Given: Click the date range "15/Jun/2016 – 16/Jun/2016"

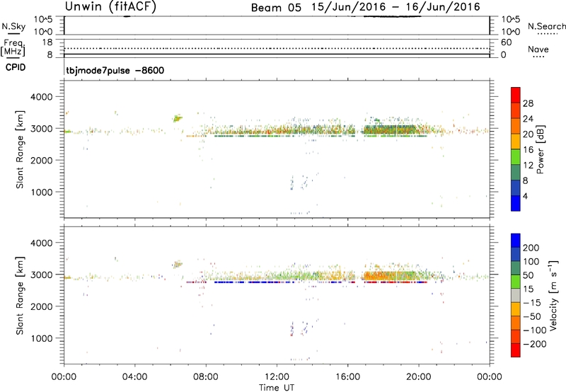Looking at the screenshot, I should point(395,7).
